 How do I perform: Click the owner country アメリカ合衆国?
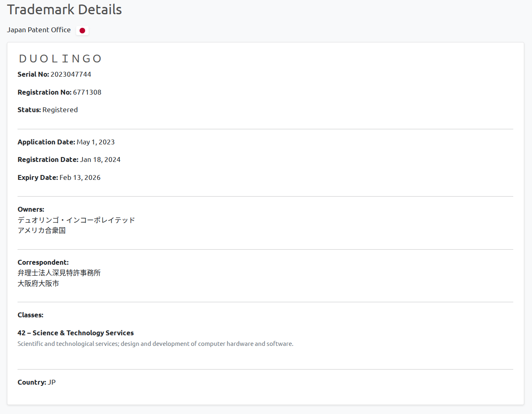[42, 230]
